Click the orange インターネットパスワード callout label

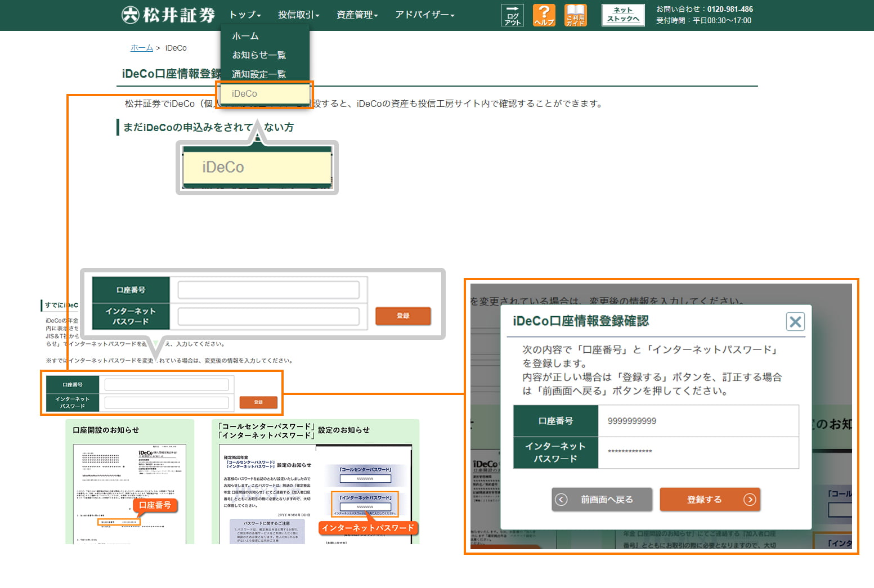[369, 528]
